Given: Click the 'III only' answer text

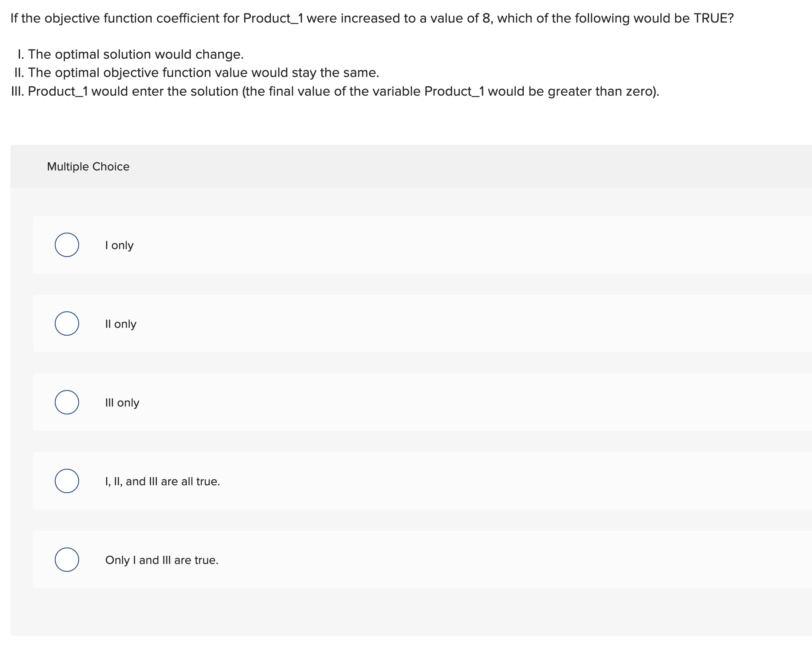Looking at the screenshot, I should [x=122, y=402].
